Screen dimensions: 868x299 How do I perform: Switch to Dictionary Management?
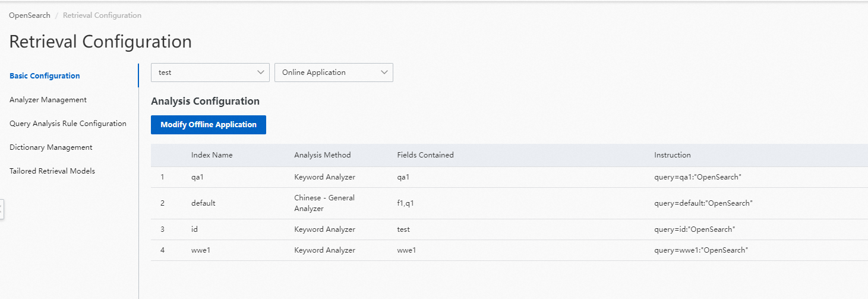pyautogui.click(x=51, y=147)
